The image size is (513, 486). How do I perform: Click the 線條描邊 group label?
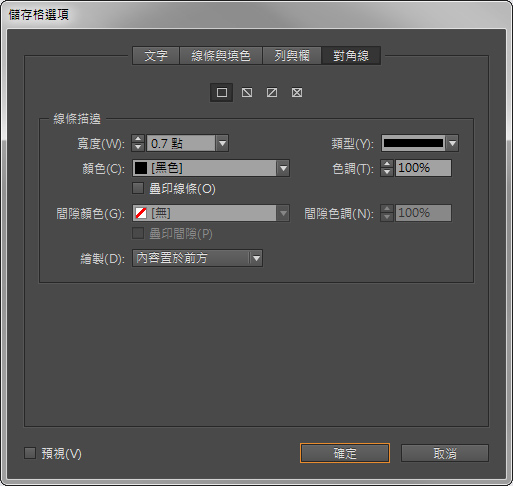77,119
